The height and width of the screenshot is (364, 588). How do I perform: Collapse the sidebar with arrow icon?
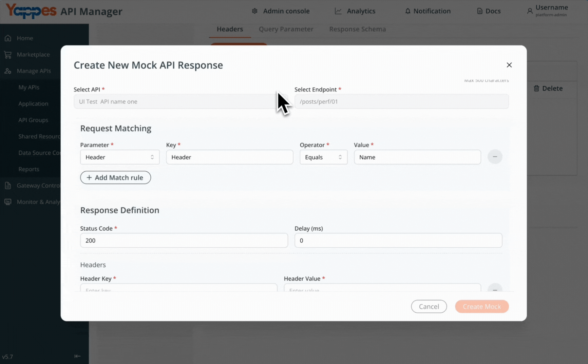(x=77, y=356)
